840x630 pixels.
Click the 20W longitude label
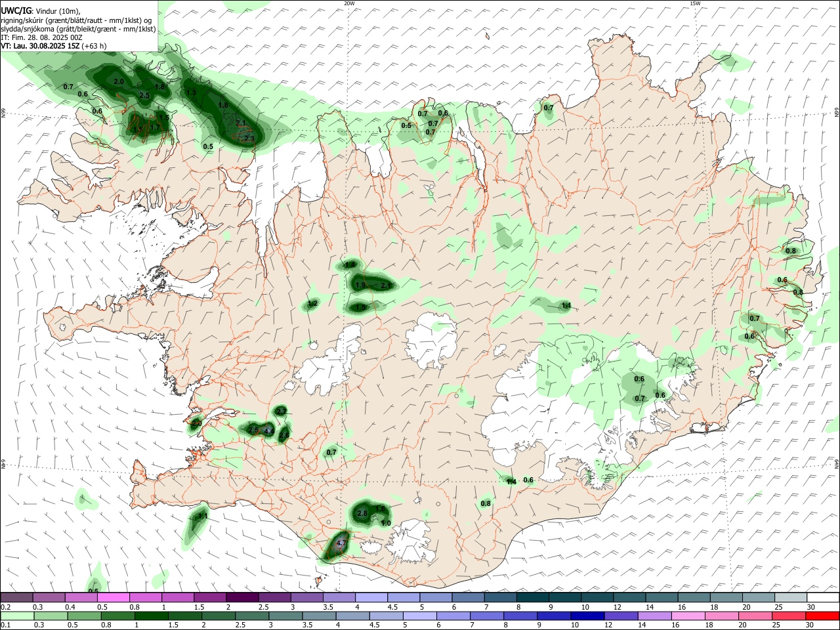(x=349, y=3)
